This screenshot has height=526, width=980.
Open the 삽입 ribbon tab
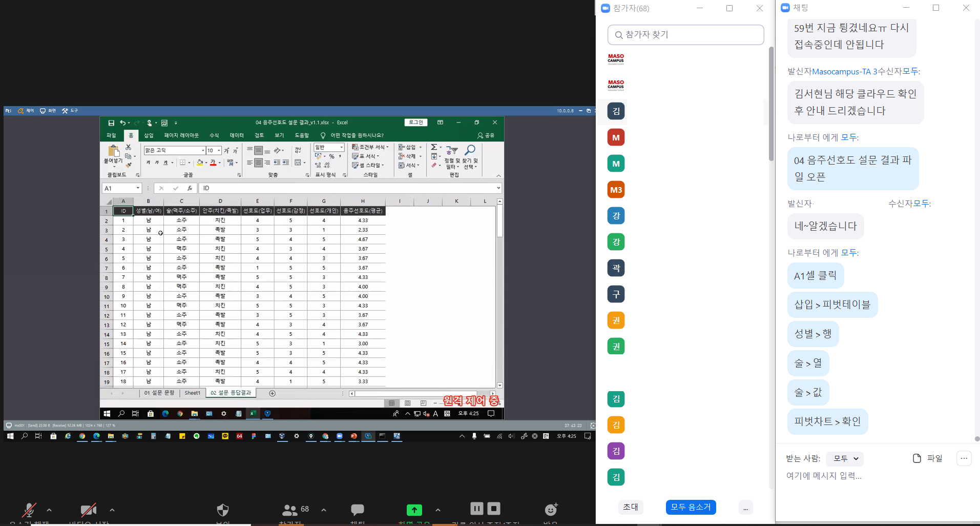pyautogui.click(x=149, y=135)
